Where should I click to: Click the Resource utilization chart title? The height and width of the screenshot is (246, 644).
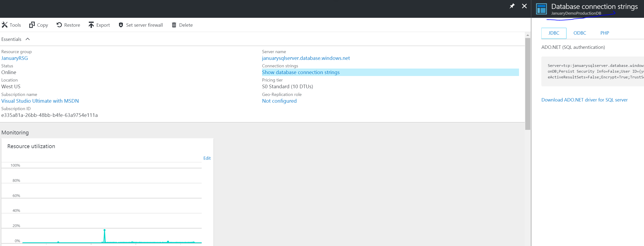pyautogui.click(x=31, y=146)
